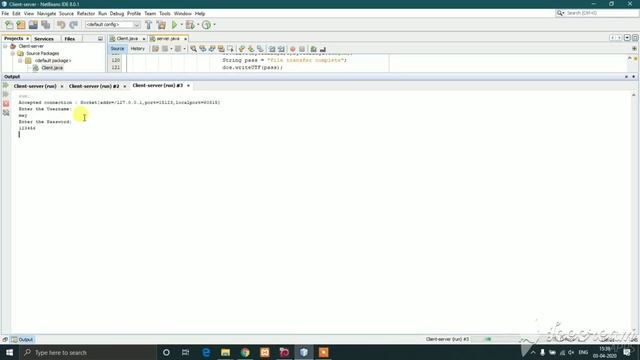The image size is (640, 360).
Task: Select the Client-server (run) output tab
Action: coord(35,86)
